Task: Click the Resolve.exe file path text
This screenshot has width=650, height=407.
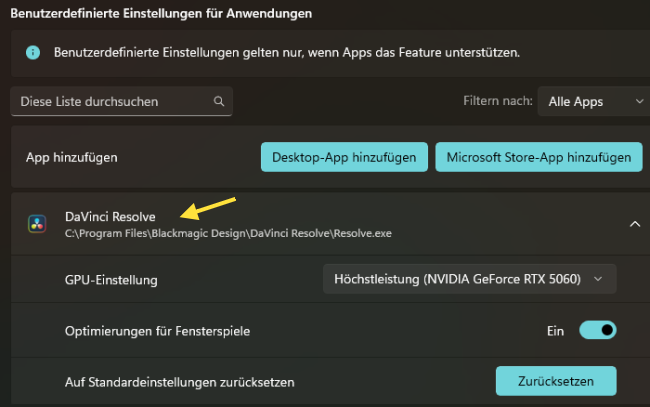Action: 228,233
